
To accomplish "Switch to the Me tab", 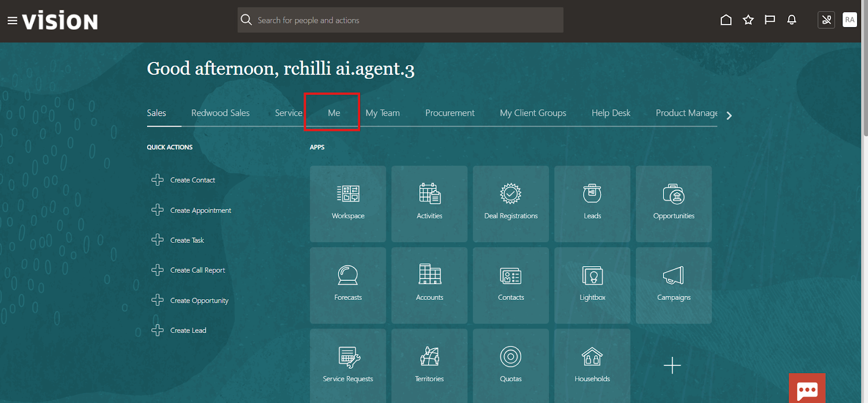I will pos(334,113).
